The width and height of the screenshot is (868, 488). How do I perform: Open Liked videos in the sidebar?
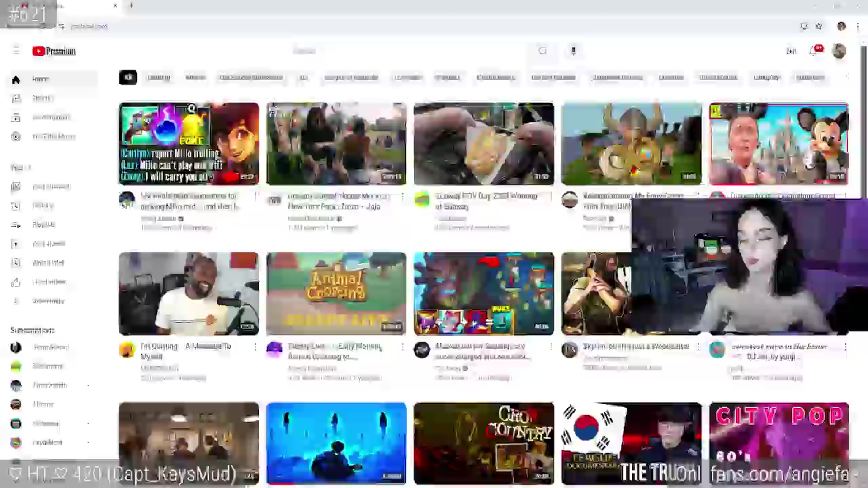53,282
